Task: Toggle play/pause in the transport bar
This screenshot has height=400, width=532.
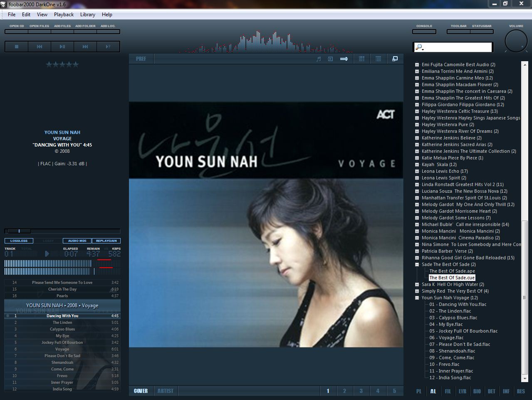Action: pos(62,47)
